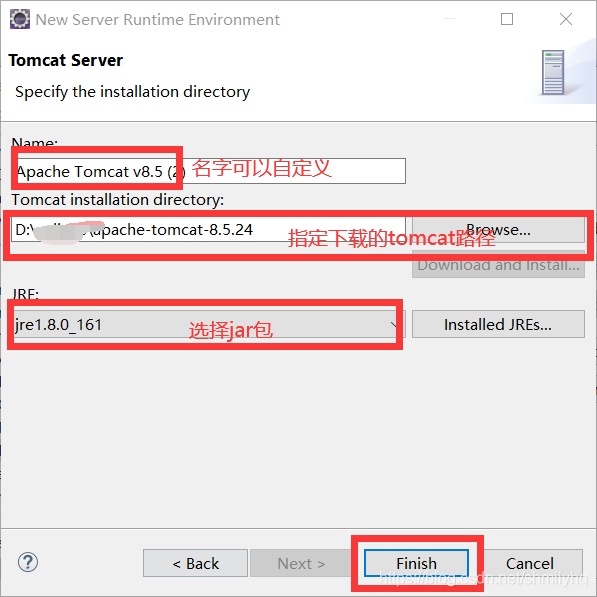Click the 'Tomcat Server' heading text
Image resolution: width=597 pixels, height=597 pixels.
pos(65,60)
